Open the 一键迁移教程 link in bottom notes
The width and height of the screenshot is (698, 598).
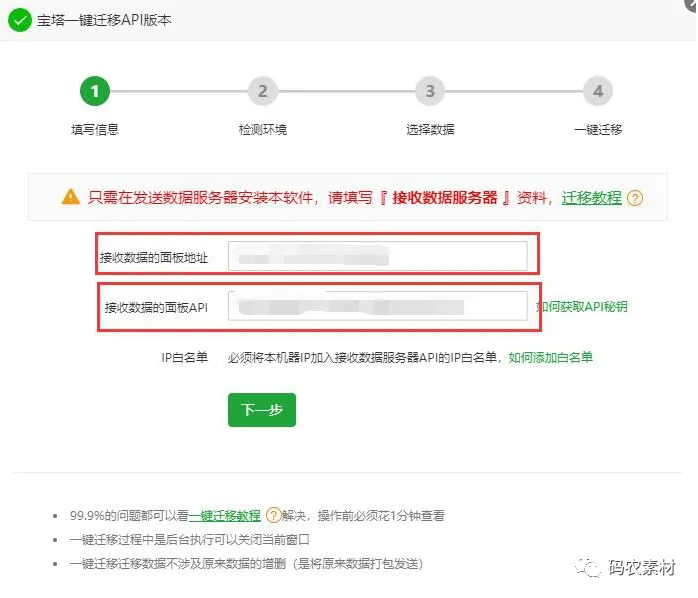coord(225,516)
